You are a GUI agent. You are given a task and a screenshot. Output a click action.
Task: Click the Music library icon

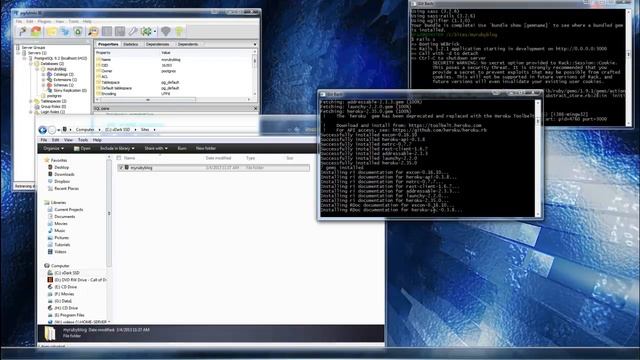pos(50,231)
